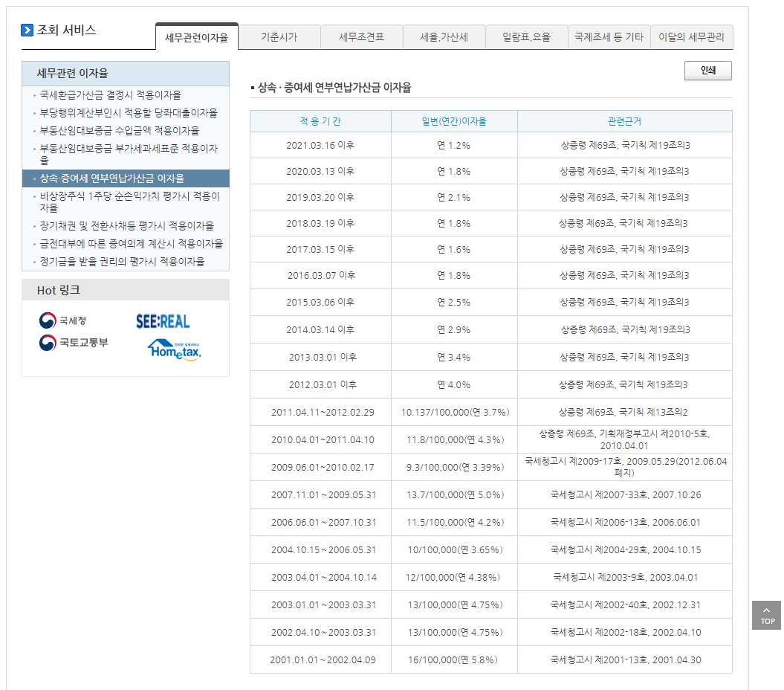
Task: Click the 2019.03.20 이후 period cell
Action: tap(320, 197)
